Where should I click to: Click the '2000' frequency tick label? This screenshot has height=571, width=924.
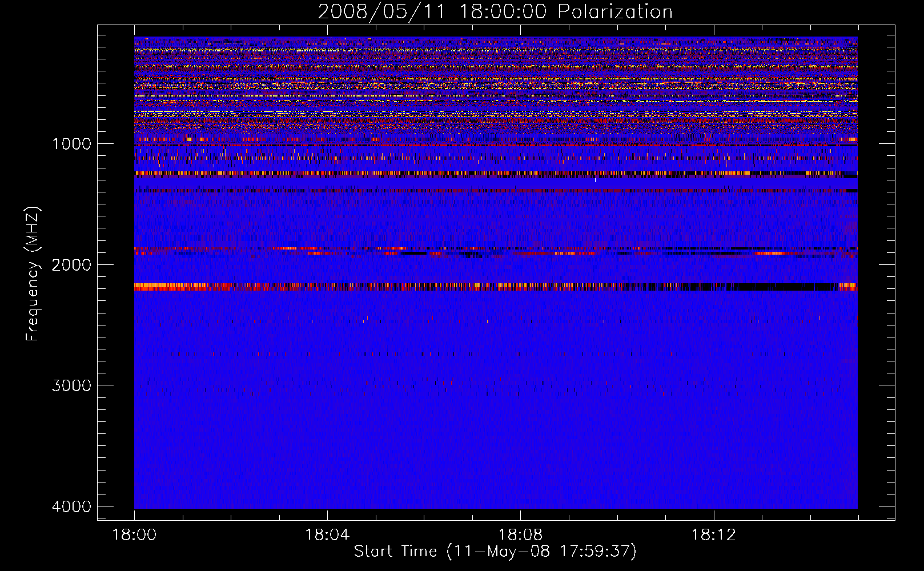(71, 265)
